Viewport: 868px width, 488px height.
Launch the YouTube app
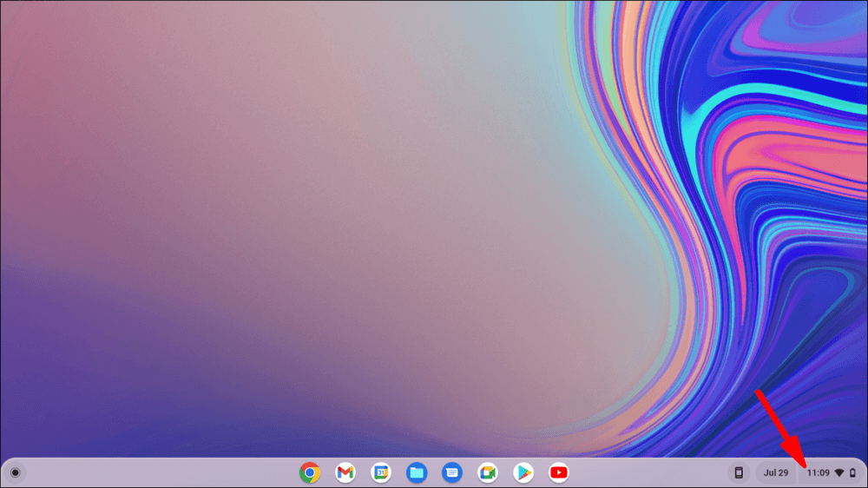point(559,472)
